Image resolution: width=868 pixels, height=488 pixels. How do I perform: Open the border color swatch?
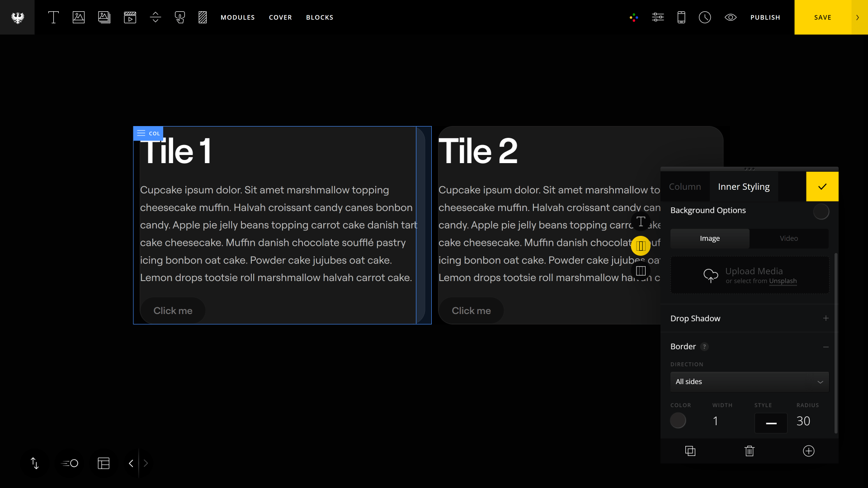(x=678, y=421)
